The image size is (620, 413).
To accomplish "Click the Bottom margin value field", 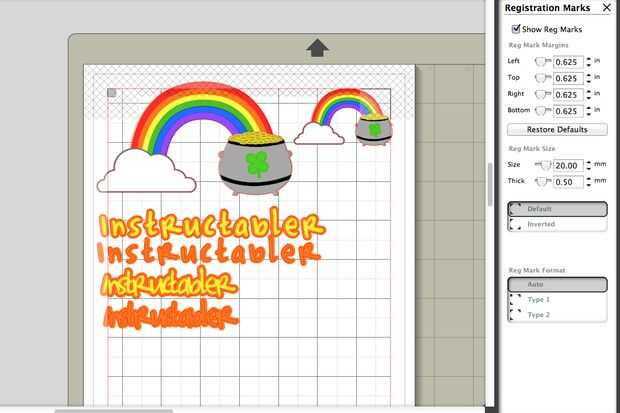I will pyautogui.click(x=568, y=111).
